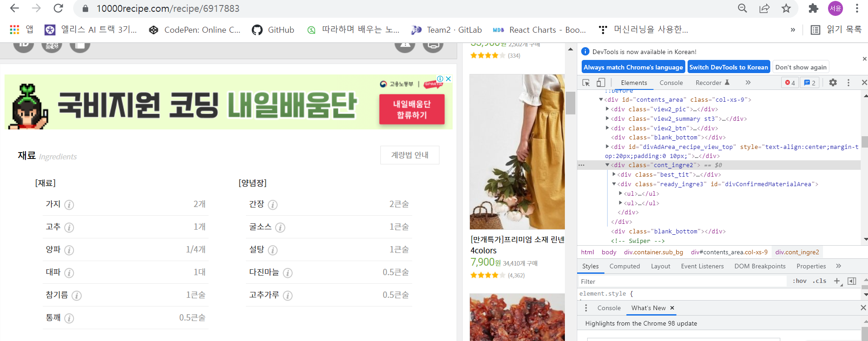Viewport: 868px width, 341px height.
Task: Open DevTools settings gear
Action: point(833,83)
